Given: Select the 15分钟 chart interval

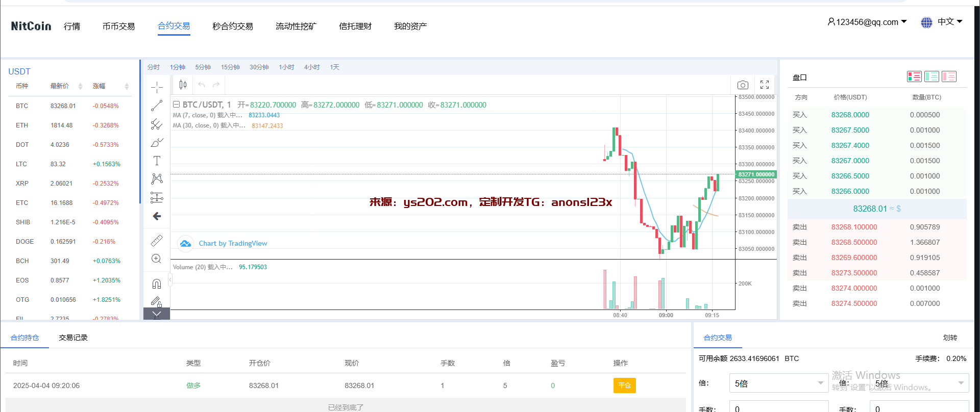Looking at the screenshot, I should tap(230, 67).
